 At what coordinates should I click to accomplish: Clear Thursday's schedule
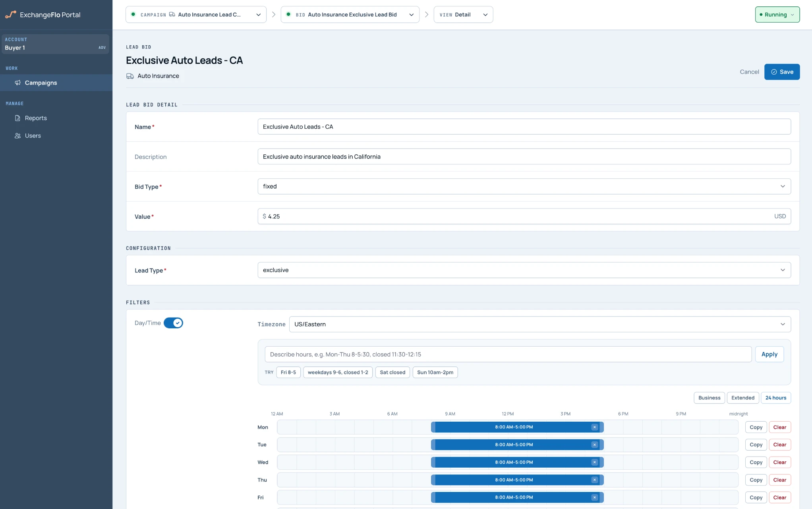779,480
